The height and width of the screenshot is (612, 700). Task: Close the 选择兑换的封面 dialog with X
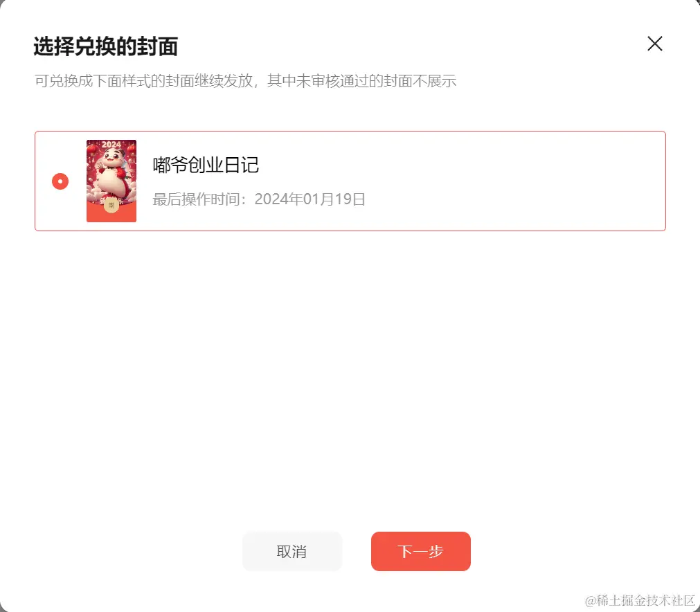(654, 44)
